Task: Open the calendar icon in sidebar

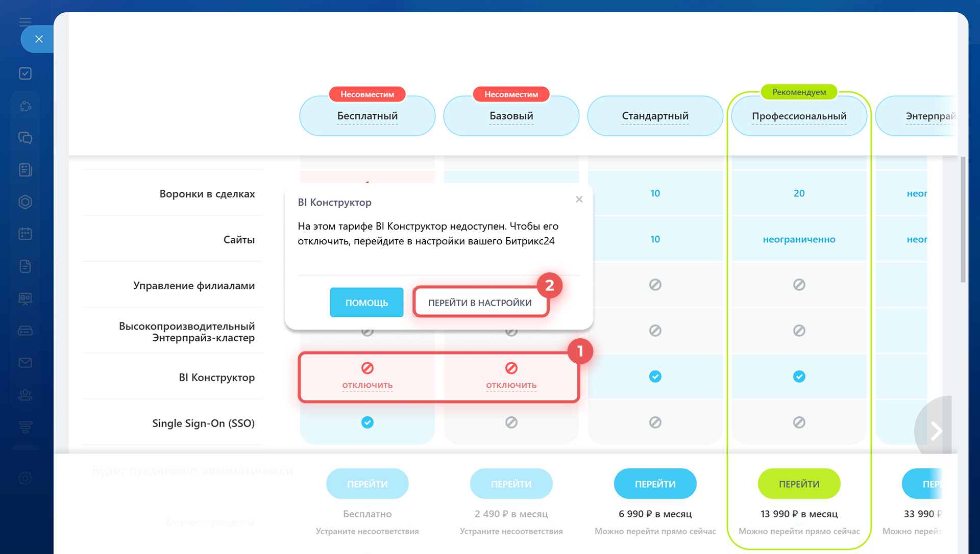Action: tap(25, 234)
